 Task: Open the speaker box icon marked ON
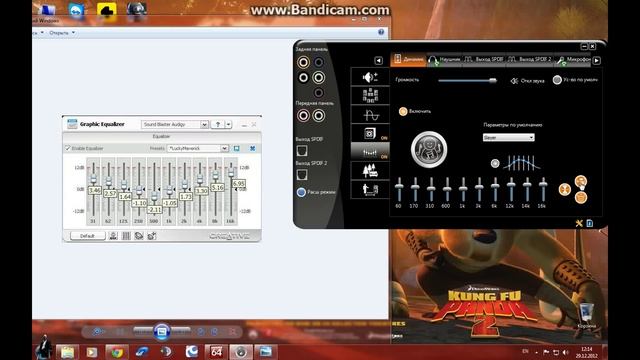click(x=370, y=133)
